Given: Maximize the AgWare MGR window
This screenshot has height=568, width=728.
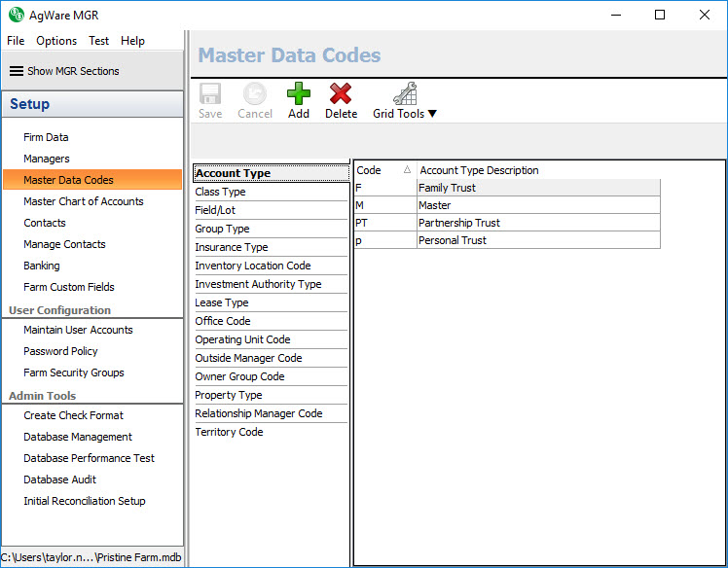Looking at the screenshot, I should [x=660, y=15].
